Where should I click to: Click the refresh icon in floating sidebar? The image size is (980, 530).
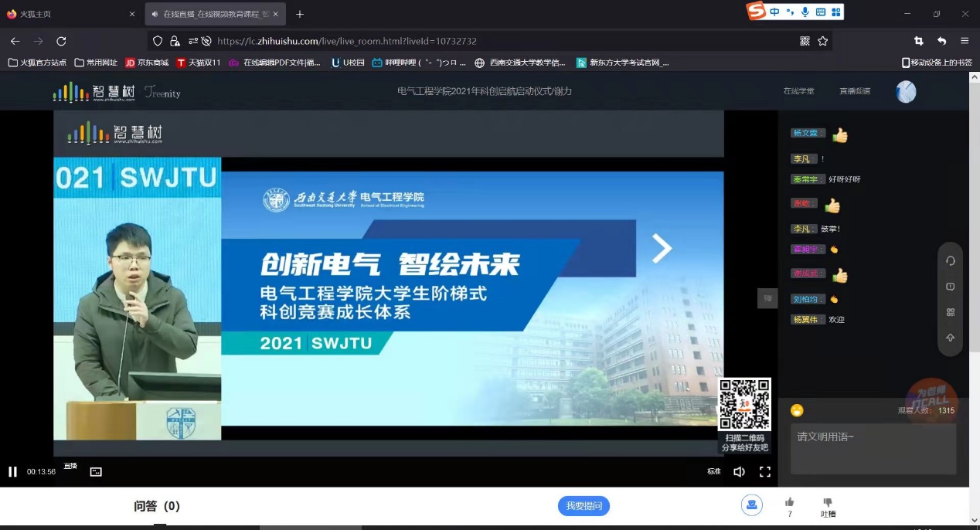pos(951,261)
